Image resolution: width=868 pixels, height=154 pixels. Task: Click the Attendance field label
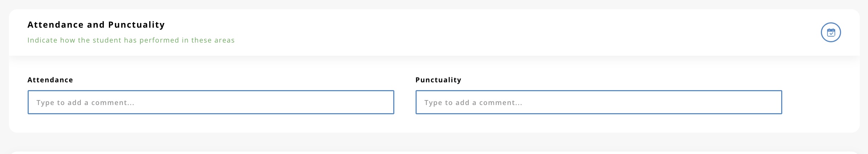[50, 80]
